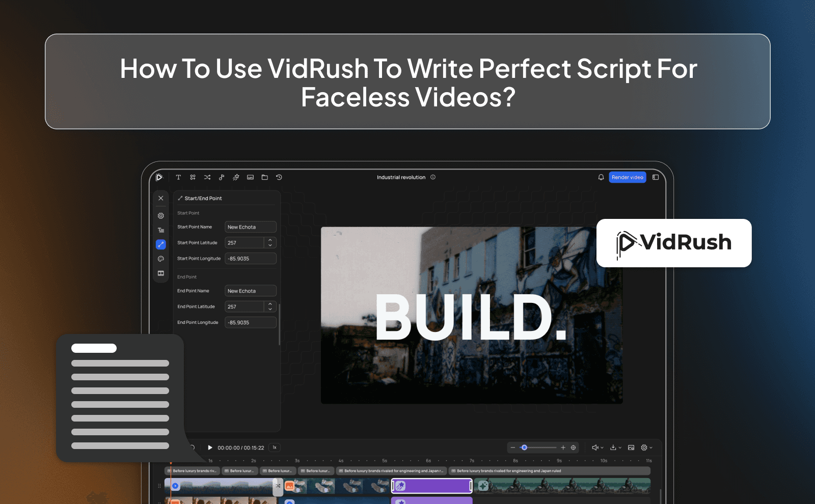The width and height of the screenshot is (815, 504).
Task: Select the green motorcycle clip on timeline
Action: tap(562, 486)
